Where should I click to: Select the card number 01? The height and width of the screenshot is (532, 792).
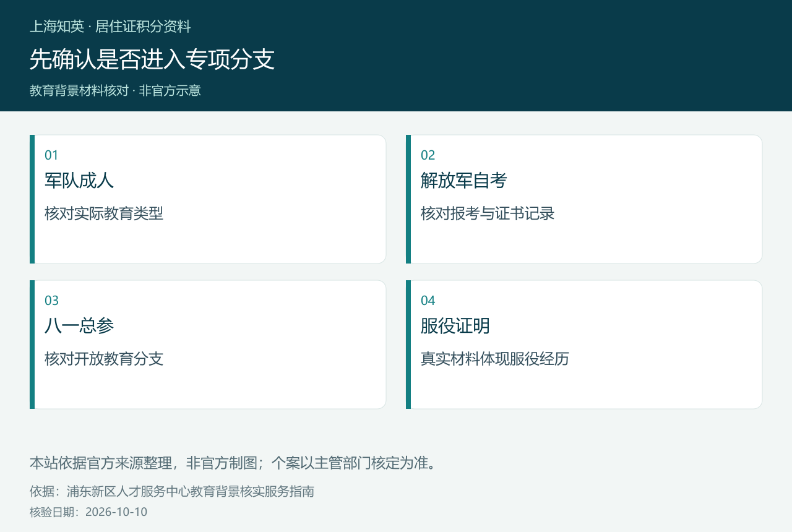(51, 155)
